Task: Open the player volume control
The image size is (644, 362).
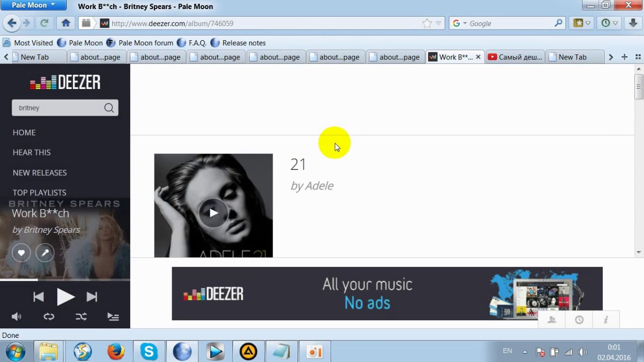Action: pos(17,317)
